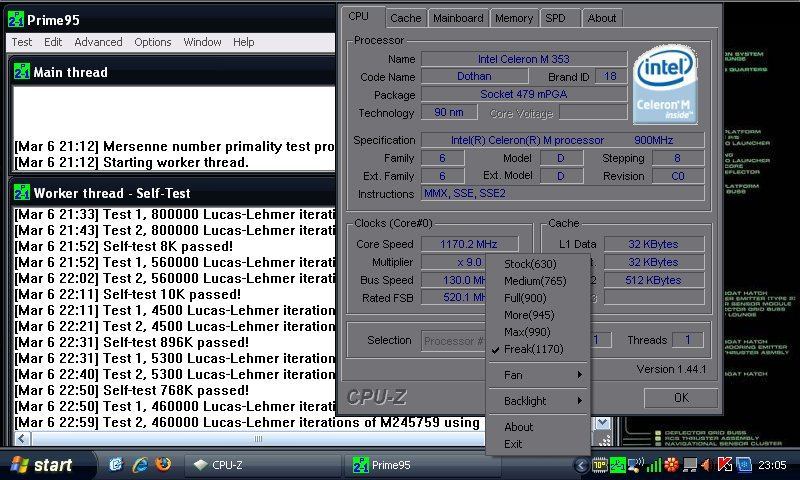Select Stock(630) speed option
The image size is (800, 480).
click(x=538, y=264)
